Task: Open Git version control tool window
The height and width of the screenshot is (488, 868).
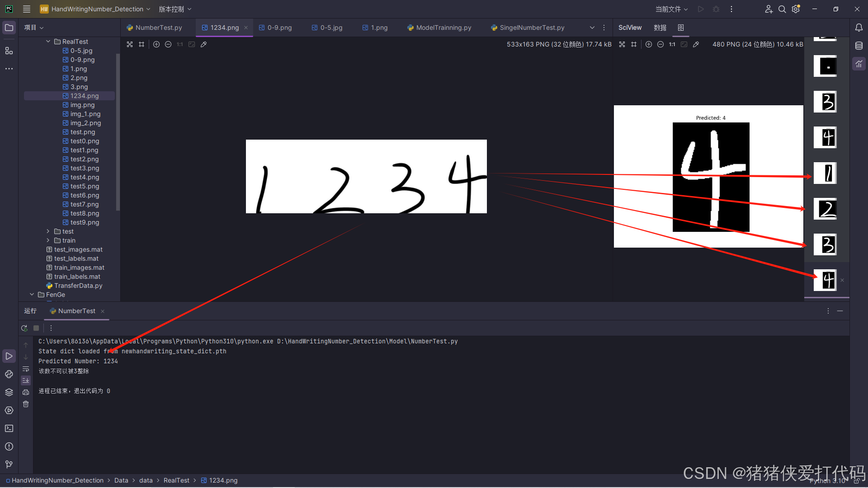Action: (x=9, y=465)
